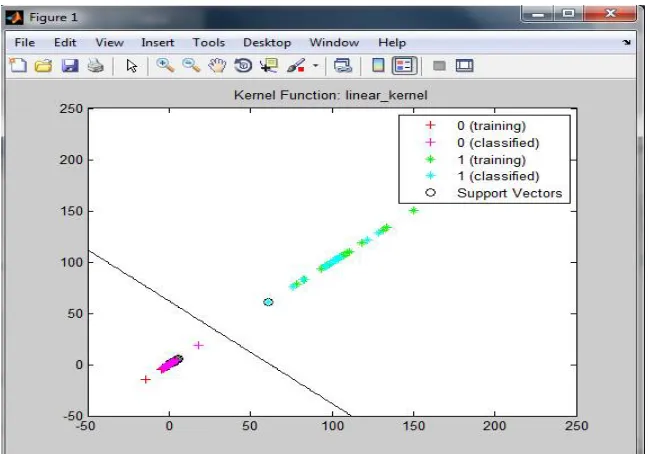Click the black circle marker in the legend
The image size is (650, 454).
click(x=430, y=192)
